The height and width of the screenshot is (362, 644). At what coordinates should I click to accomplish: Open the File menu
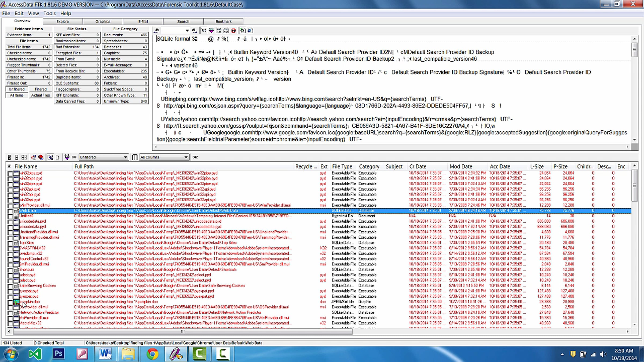click(x=6, y=13)
